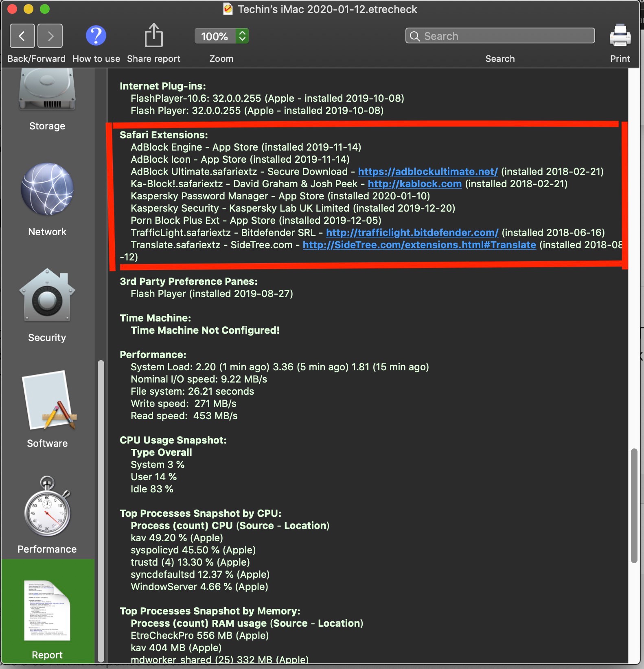Click the 'User 14 %' line
Viewport: 644px width, 669px height.
153,477
